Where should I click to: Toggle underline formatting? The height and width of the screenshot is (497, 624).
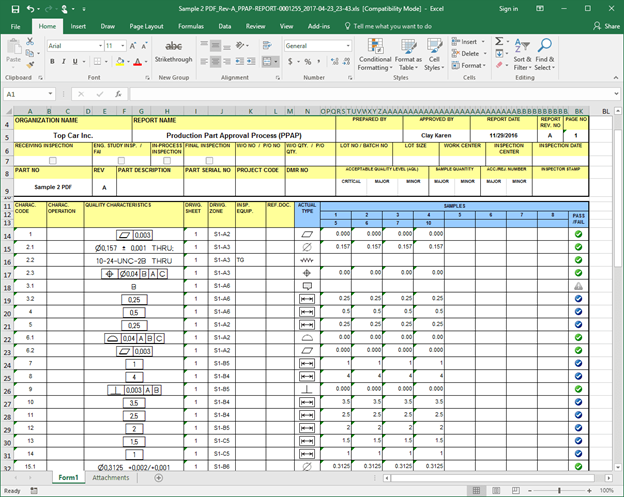point(72,60)
